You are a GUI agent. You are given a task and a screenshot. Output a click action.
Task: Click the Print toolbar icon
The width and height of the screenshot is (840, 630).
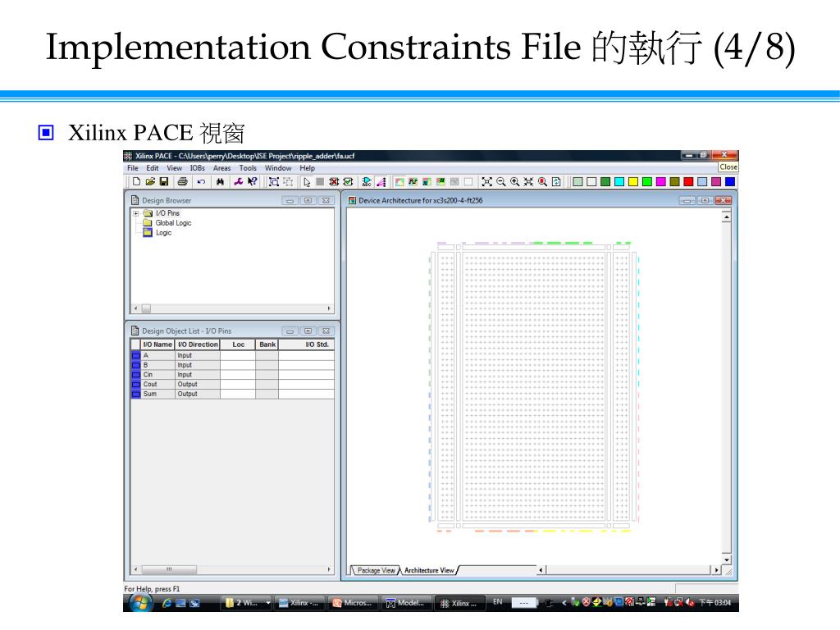(x=182, y=181)
